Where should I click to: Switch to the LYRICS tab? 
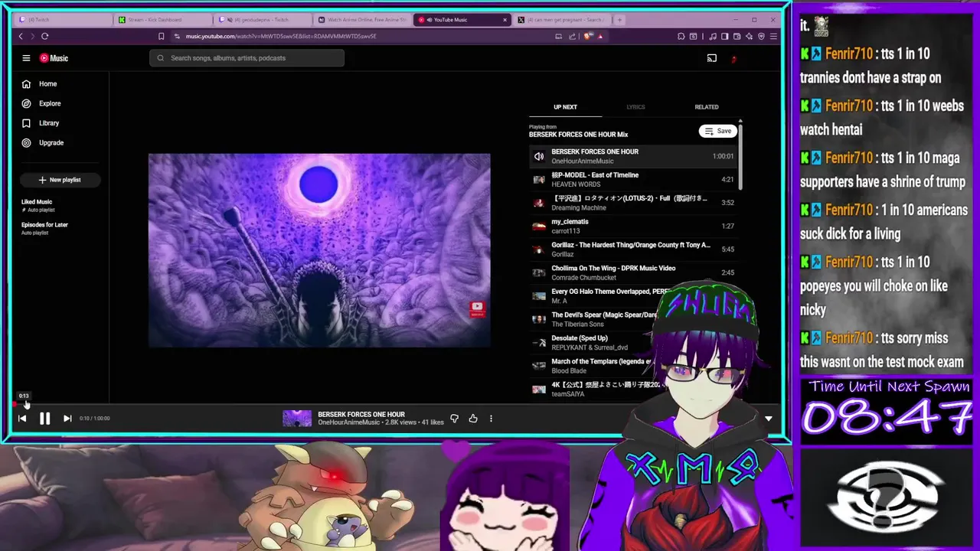[635, 107]
